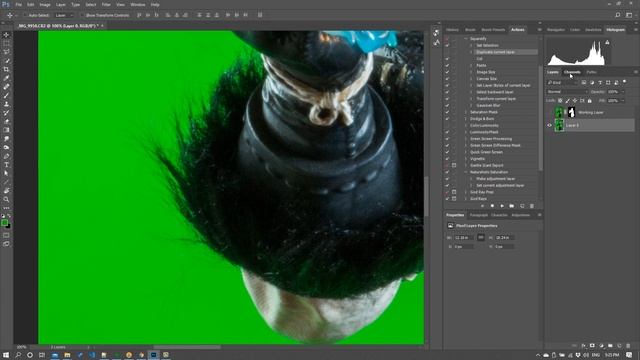The width and height of the screenshot is (640, 360).
Task: Click the Begin recording button in Actions
Action: coord(492,206)
